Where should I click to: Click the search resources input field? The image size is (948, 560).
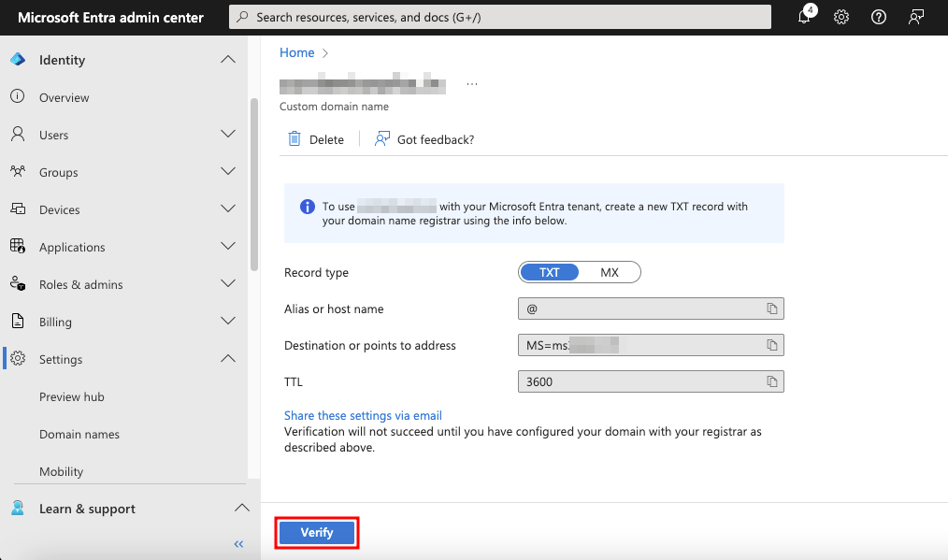coord(500,17)
